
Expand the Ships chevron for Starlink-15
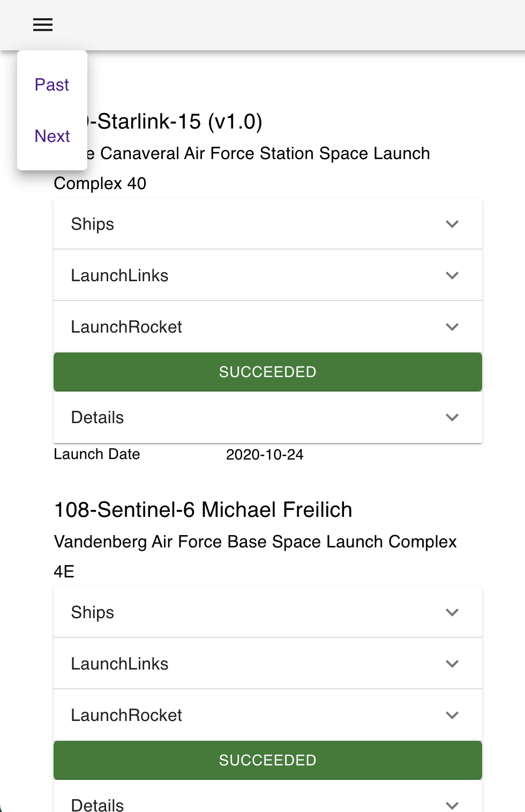452,223
